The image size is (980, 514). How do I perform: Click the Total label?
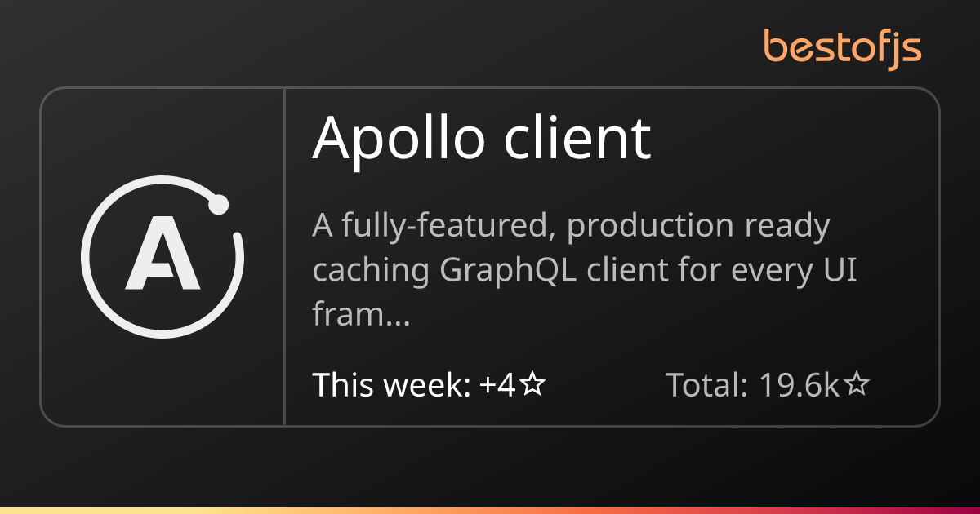(707, 384)
